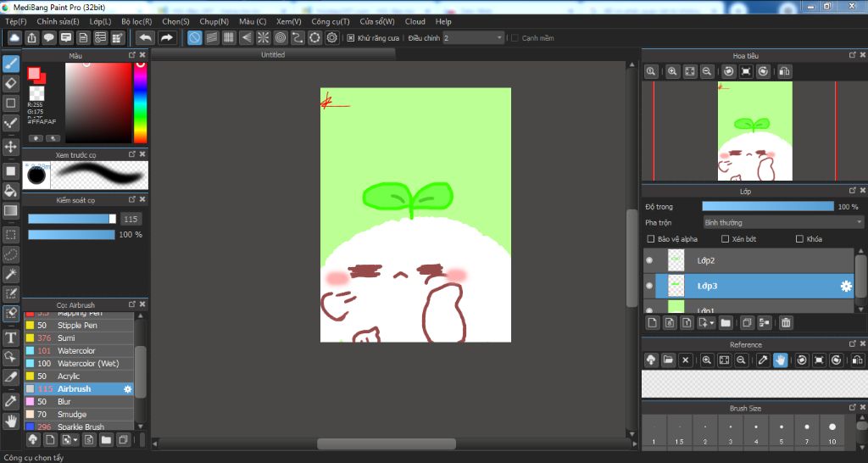Select the Hand pan tool

11,421
